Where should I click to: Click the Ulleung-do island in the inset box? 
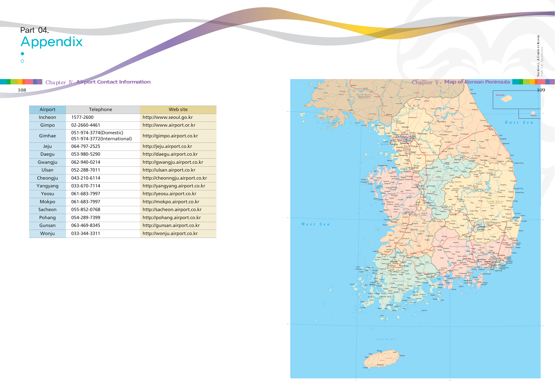point(507,98)
